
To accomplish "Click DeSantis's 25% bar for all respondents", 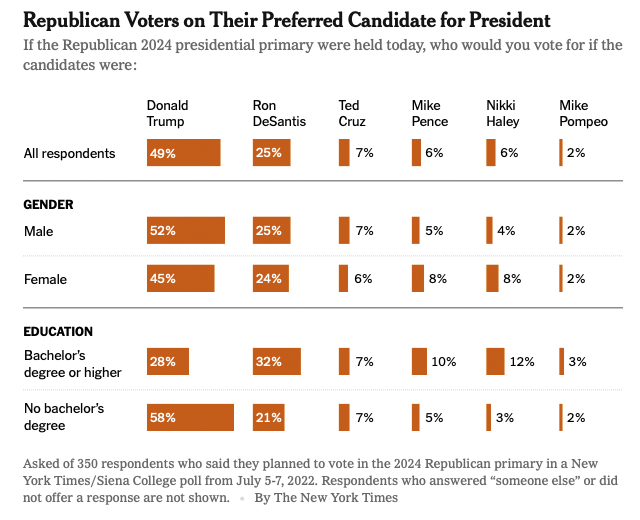I will coord(273,153).
